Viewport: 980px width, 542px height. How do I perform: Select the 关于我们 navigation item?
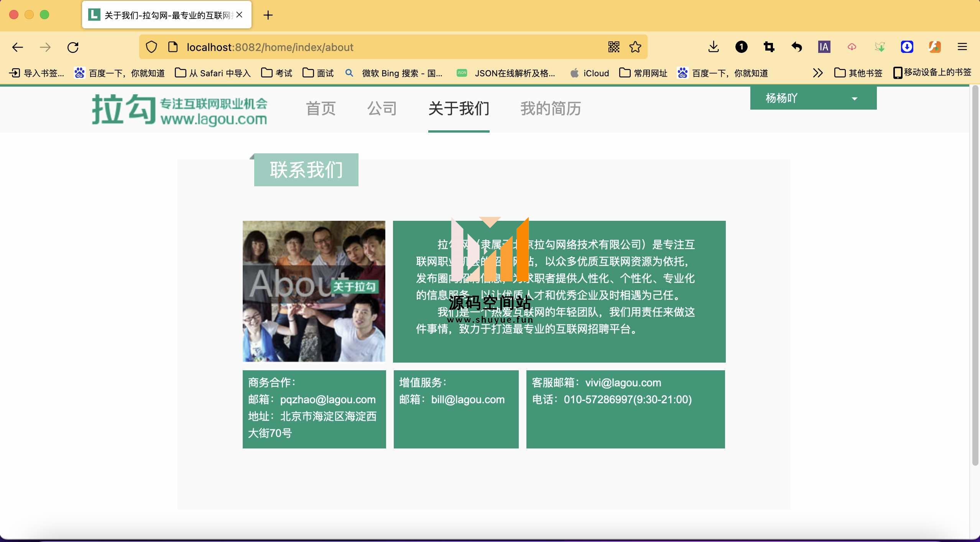click(x=459, y=108)
